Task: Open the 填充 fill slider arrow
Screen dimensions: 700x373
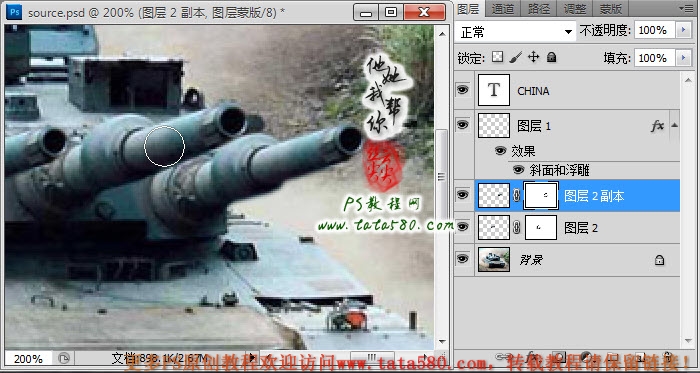Action: [x=683, y=58]
